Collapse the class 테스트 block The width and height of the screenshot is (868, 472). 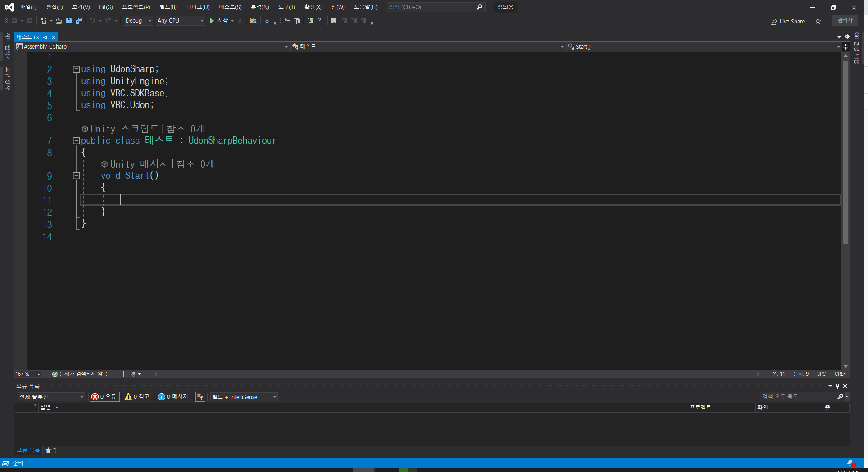tap(77, 141)
